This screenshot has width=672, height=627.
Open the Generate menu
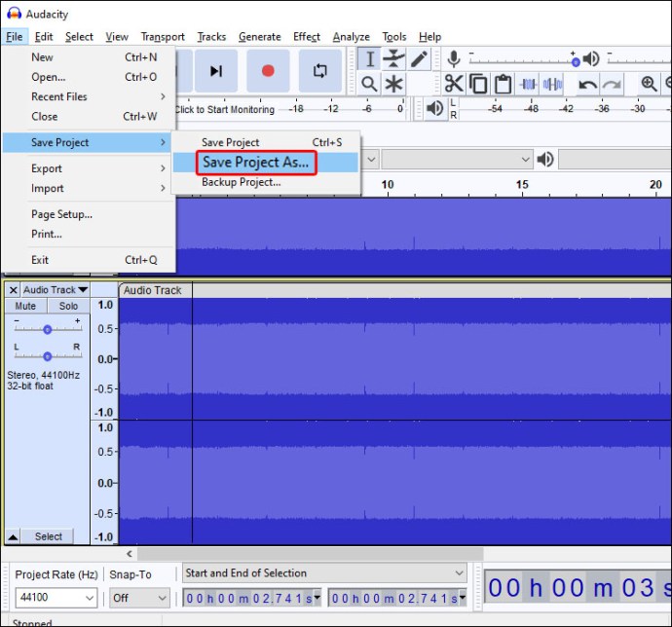(x=260, y=37)
